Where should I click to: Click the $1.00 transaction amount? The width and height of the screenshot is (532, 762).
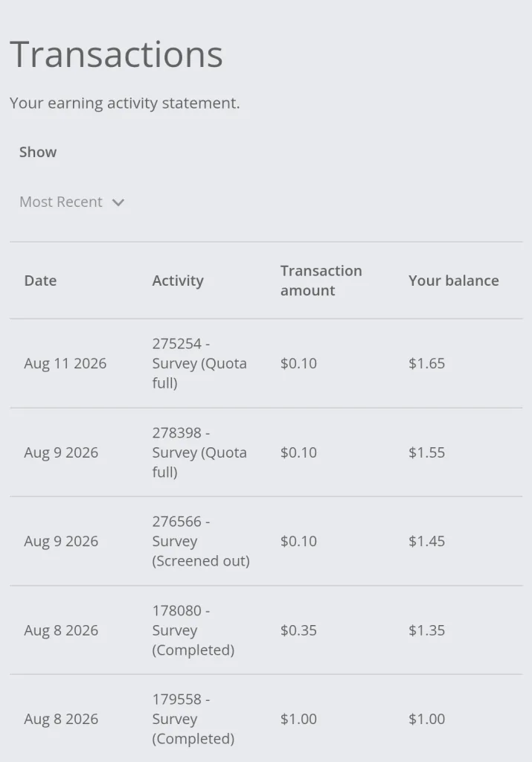pos(298,720)
